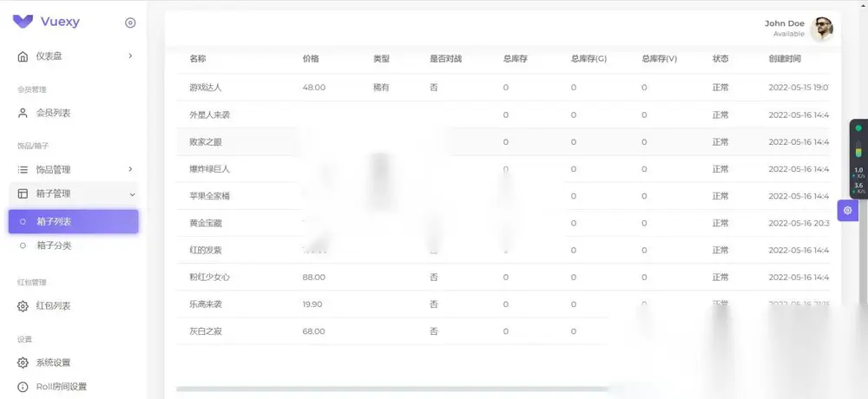Click the 箱子管理 layout icon
This screenshot has width=868, height=399.
click(x=23, y=193)
